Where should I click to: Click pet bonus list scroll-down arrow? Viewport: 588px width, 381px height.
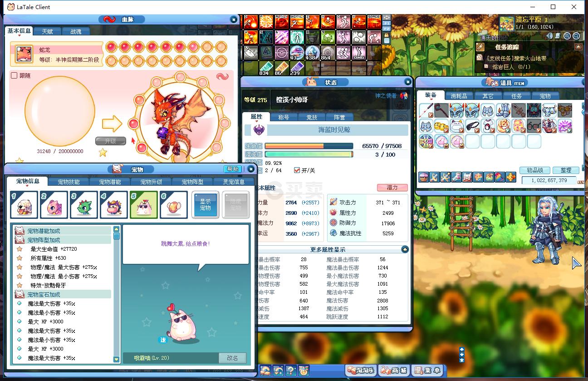point(116,359)
